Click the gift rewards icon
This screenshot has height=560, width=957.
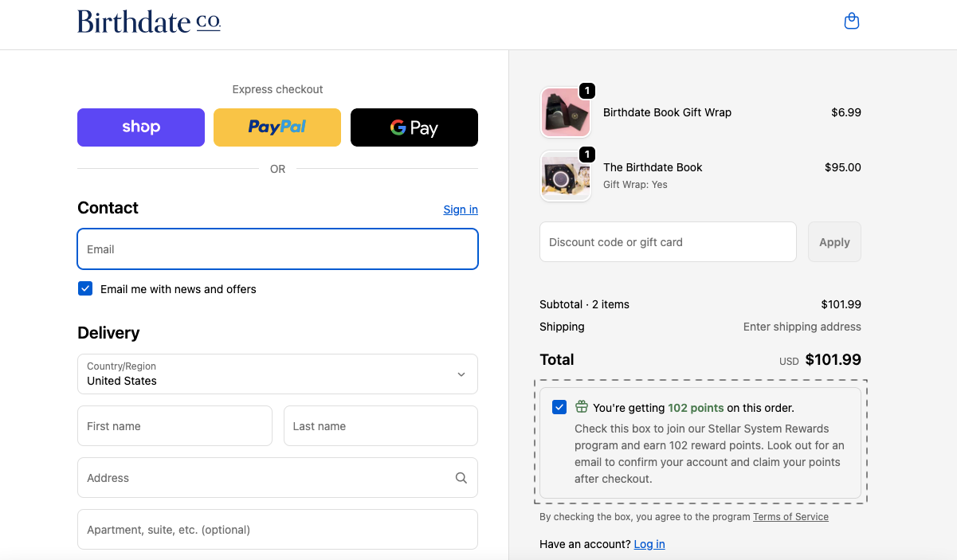point(582,407)
